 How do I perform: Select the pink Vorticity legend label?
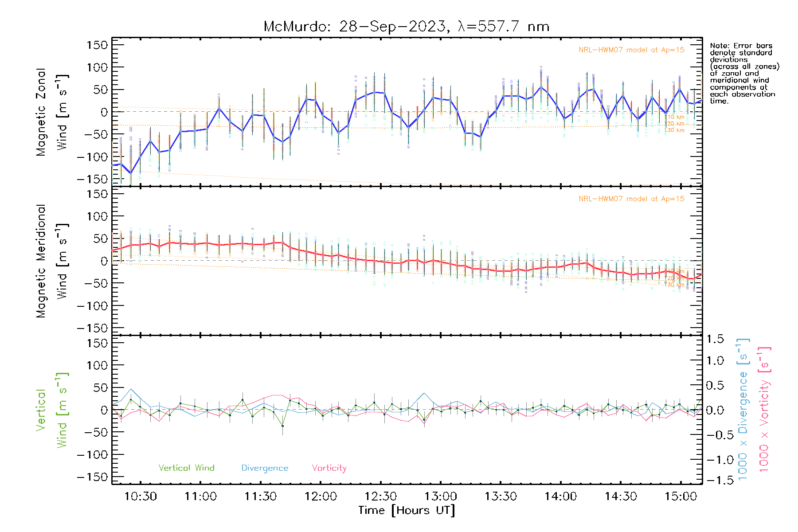329,468
